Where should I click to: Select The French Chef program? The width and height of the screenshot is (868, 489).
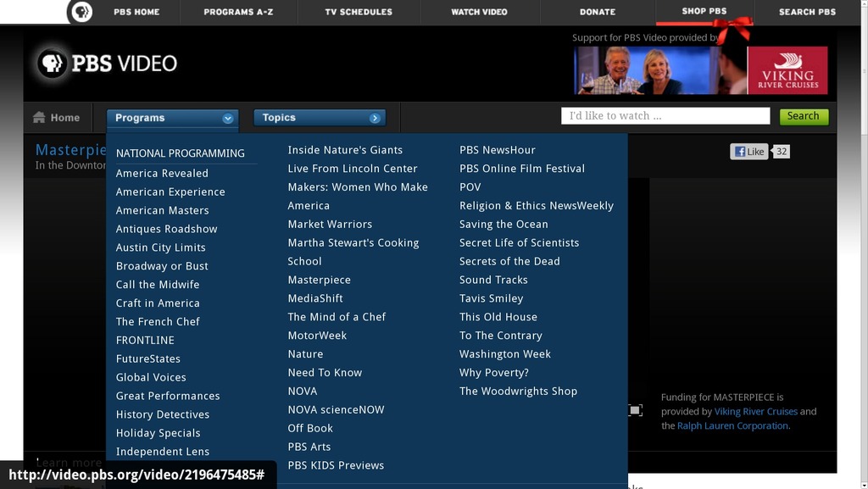point(158,321)
